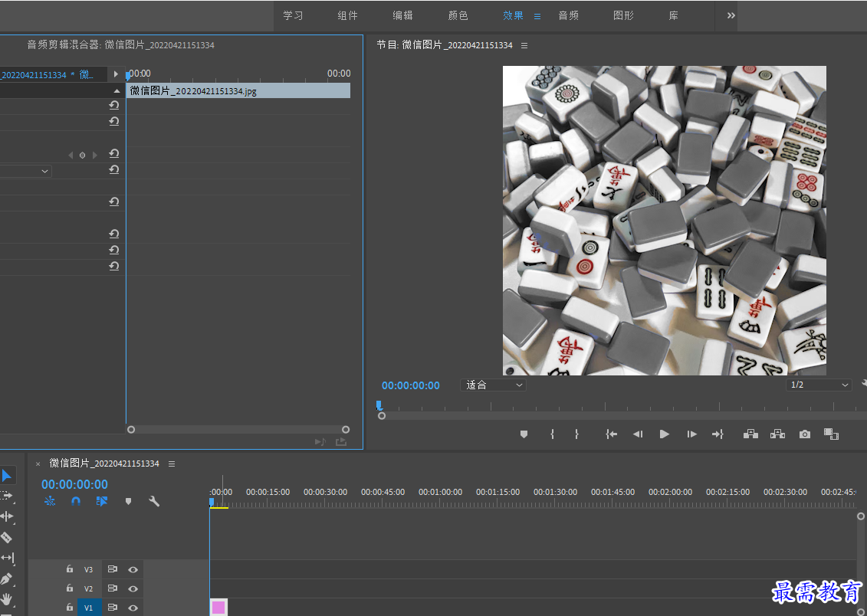This screenshot has height=616, width=867.
Task: Select the Ripple Edit tool
Action: coord(7,516)
